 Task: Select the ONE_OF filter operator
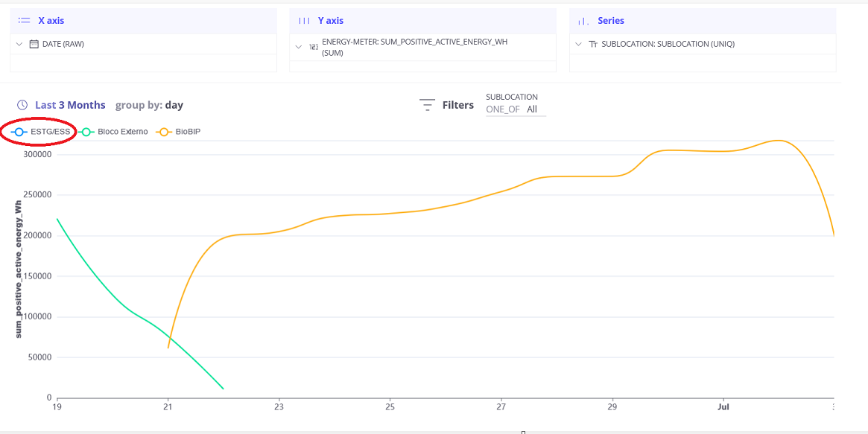(x=501, y=109)
